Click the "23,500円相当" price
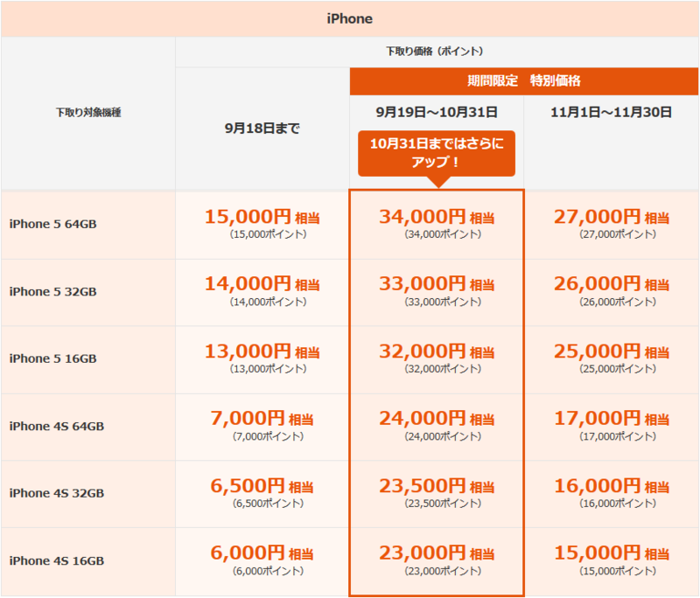700x598 pixels. pyautogui.click(x=437, y=486)
